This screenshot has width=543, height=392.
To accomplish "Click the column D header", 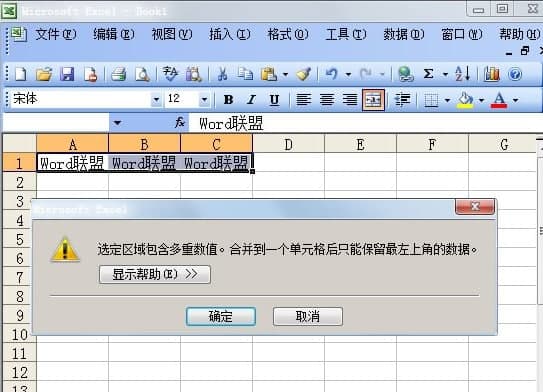I will tap(288, 144).
